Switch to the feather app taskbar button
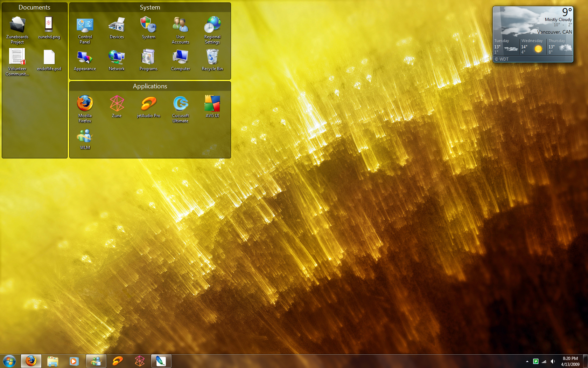This screenshot has width=588, height=368. coord(161,361)
